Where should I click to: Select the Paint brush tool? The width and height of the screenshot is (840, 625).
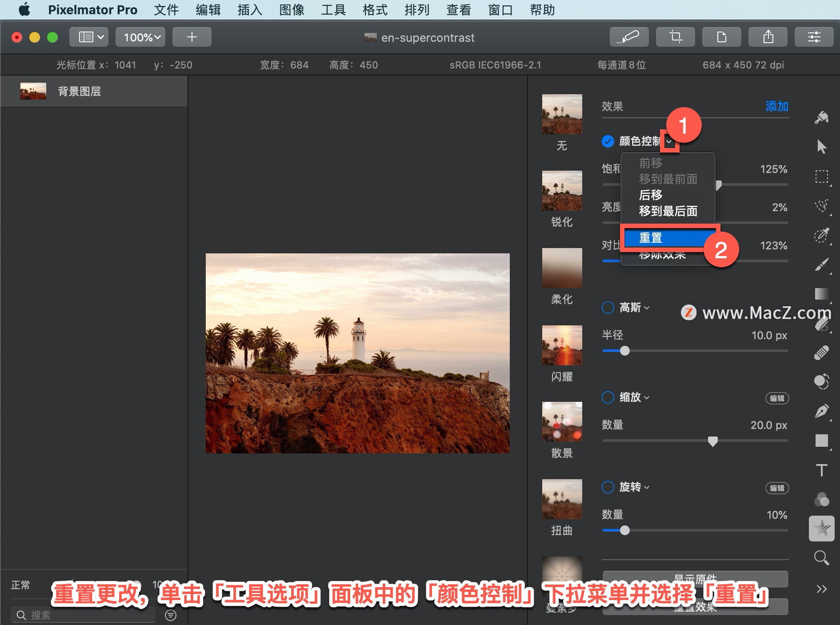[x=821, y=264]
